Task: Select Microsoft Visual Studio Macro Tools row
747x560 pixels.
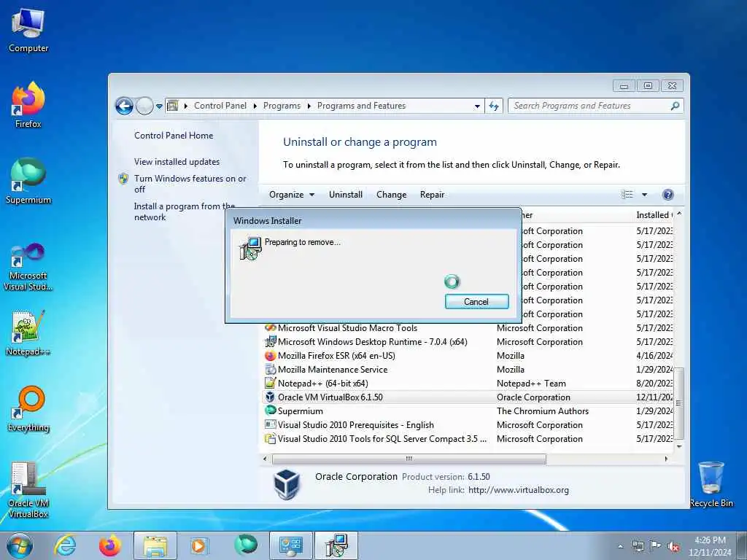Action: coord(469,328)
